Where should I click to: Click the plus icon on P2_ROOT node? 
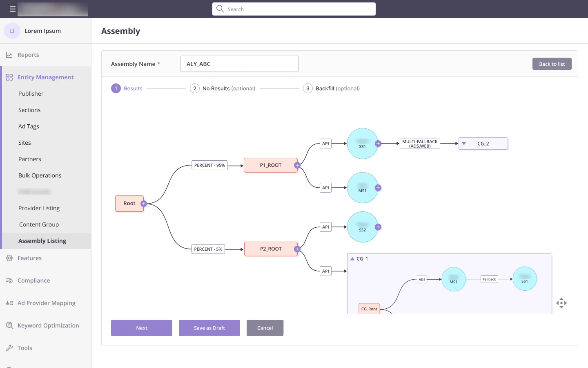pyautogui.click(x=297, y=249)
